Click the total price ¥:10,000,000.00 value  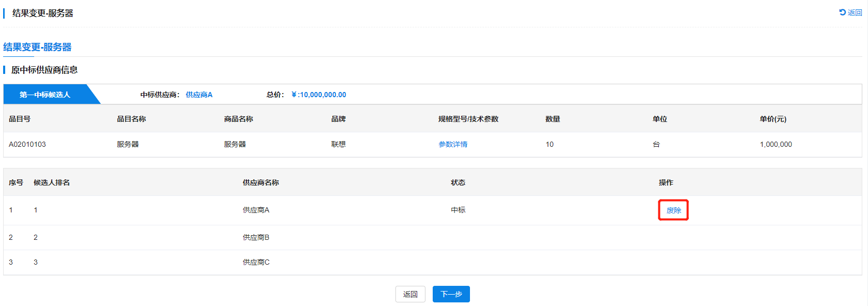tap(319, 95)
